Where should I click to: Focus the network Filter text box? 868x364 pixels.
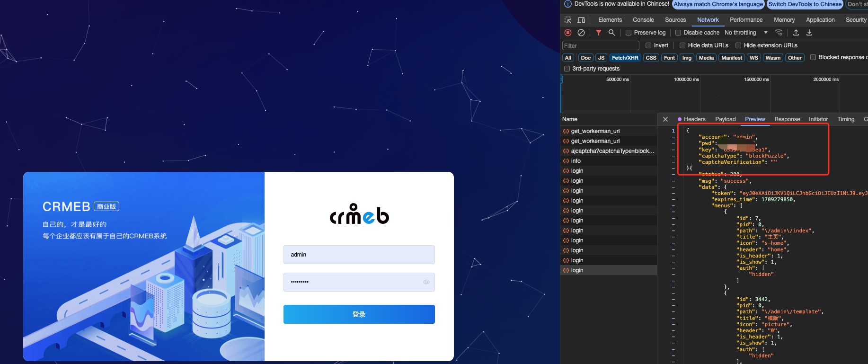(x=601, y=45)
